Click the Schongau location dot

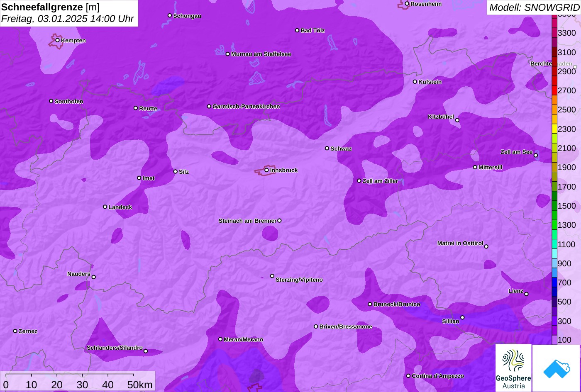(x=169, y=15)
